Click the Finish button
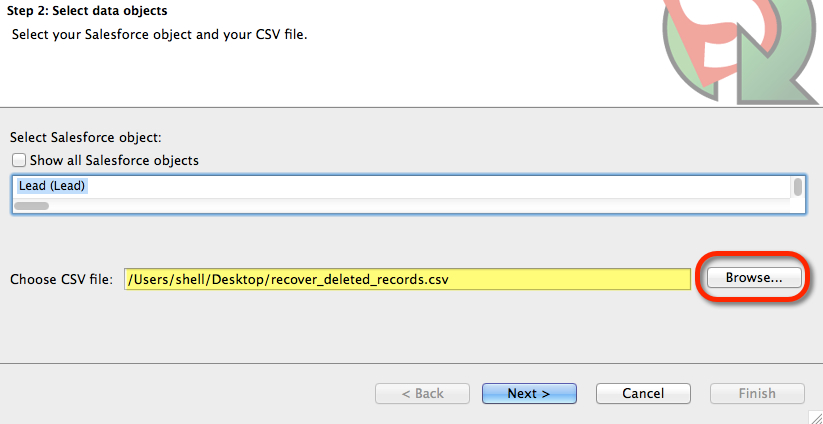 [757, 393]
